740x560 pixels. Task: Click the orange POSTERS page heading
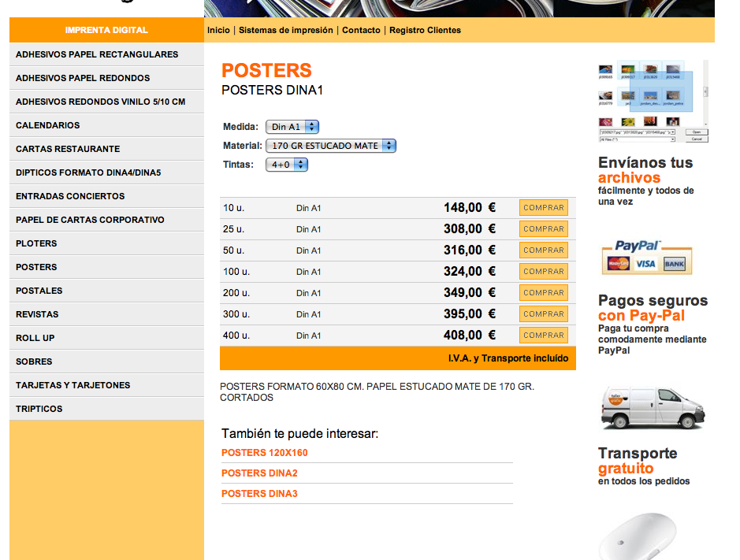click(x=266, y=70)
